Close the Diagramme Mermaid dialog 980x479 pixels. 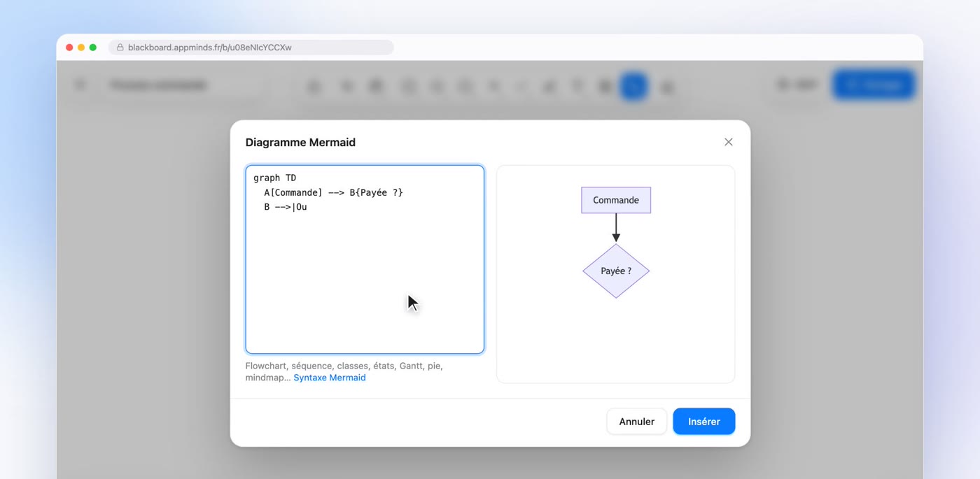(x=728, y=142)
